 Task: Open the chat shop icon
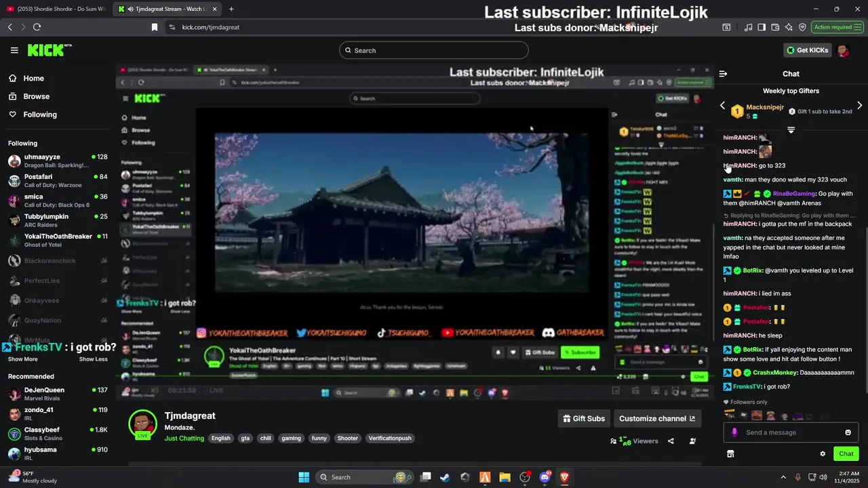click(730, 453)
